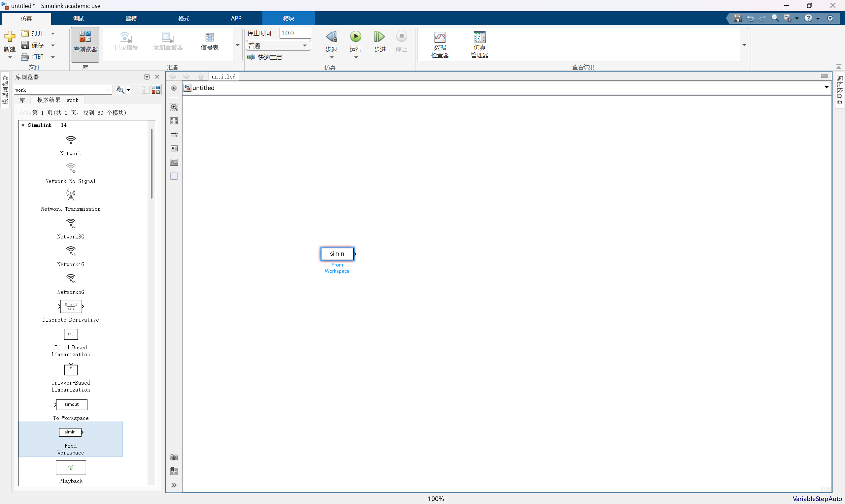Open the library search box dropdown arrow
This screenshot has width=845, height=504.
pos(108,90)
